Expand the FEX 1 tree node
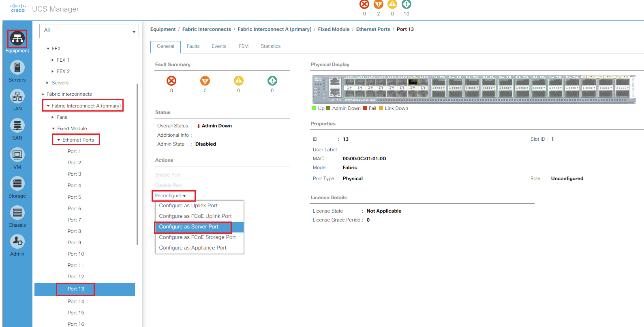644x327 pixels. tap(53, 60)
